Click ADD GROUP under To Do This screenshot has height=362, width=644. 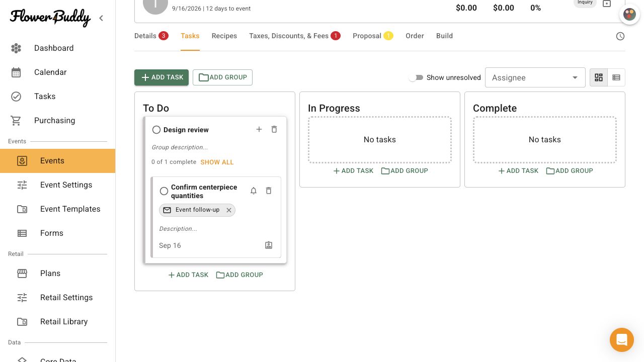(239, 275)
